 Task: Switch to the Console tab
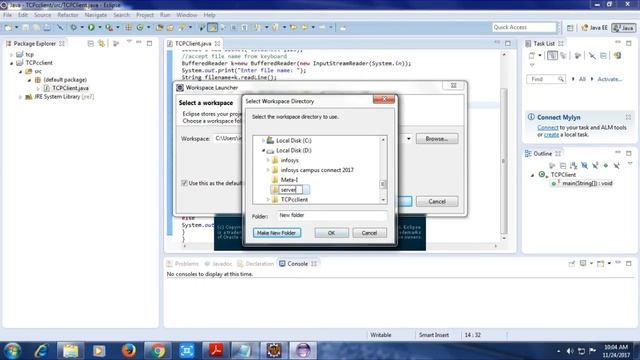[x=298, y=264]
